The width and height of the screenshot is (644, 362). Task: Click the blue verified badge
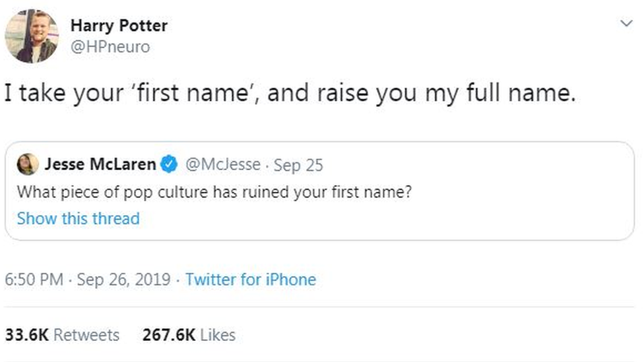click(x=169, y=164)
